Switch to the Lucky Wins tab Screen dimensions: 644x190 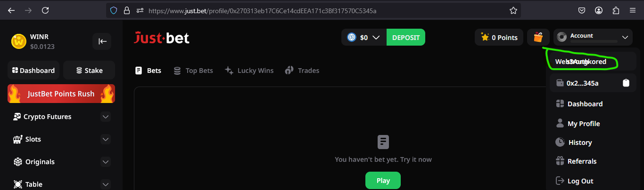(x=249, y=71)
